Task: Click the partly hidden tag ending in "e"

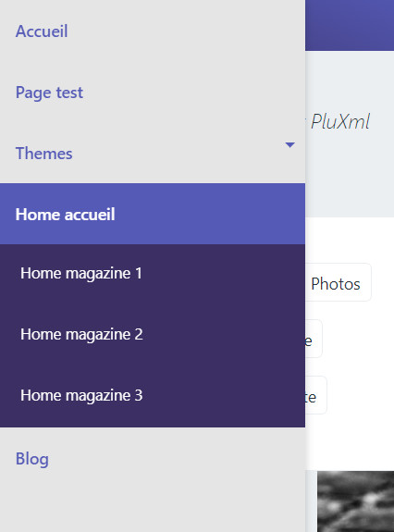Action: pyautogui.click(x=314, y=339)
